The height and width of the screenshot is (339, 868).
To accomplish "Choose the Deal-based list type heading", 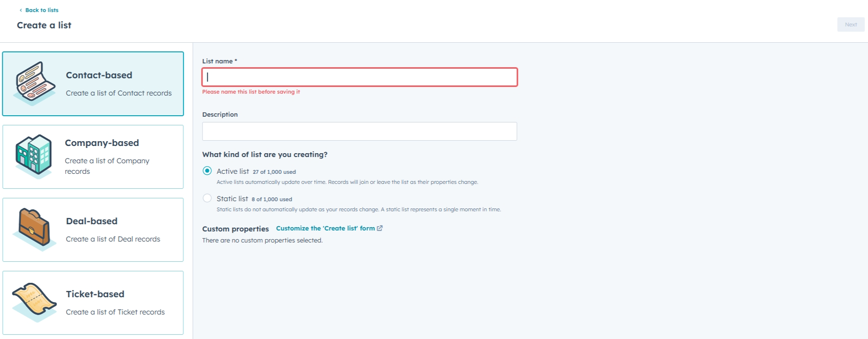I will pyautogui.click(x=92, y=221).
